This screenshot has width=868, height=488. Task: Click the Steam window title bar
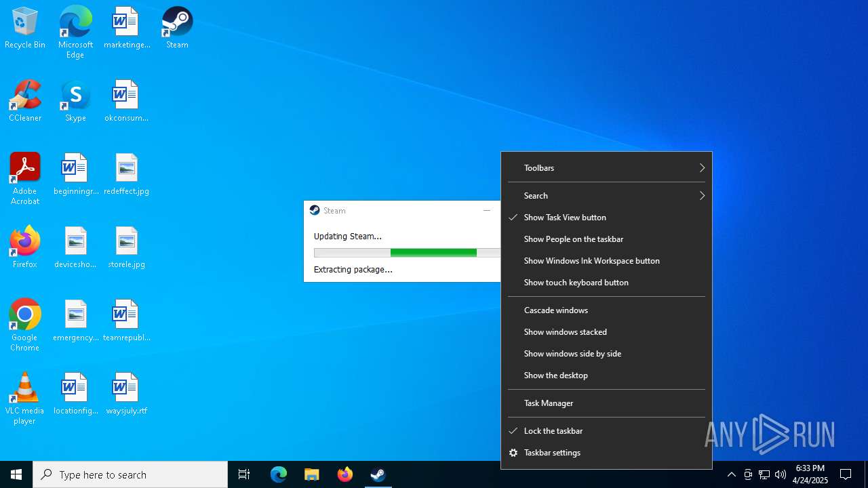click(x=401, y=211)
